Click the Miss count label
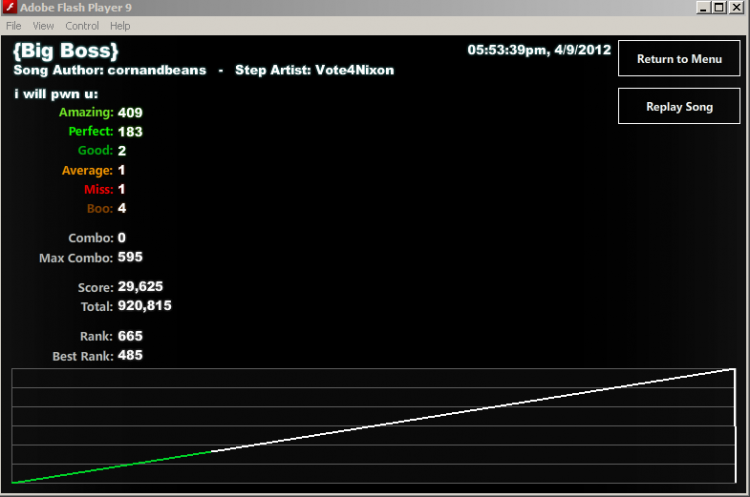 click(x=99, y=189)
